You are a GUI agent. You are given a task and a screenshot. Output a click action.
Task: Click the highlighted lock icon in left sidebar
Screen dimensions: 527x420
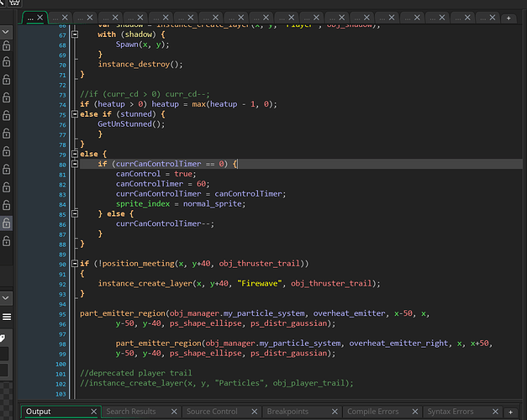(6, 223)
